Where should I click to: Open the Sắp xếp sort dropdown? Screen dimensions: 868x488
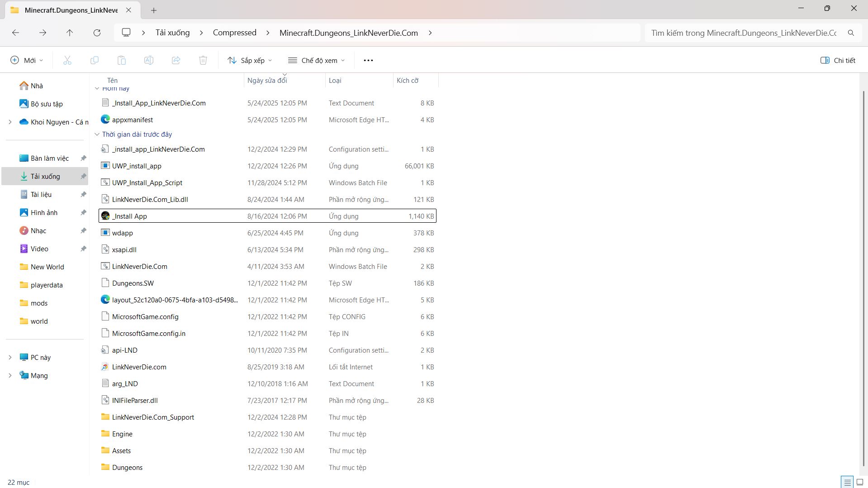tap(250, 60)
